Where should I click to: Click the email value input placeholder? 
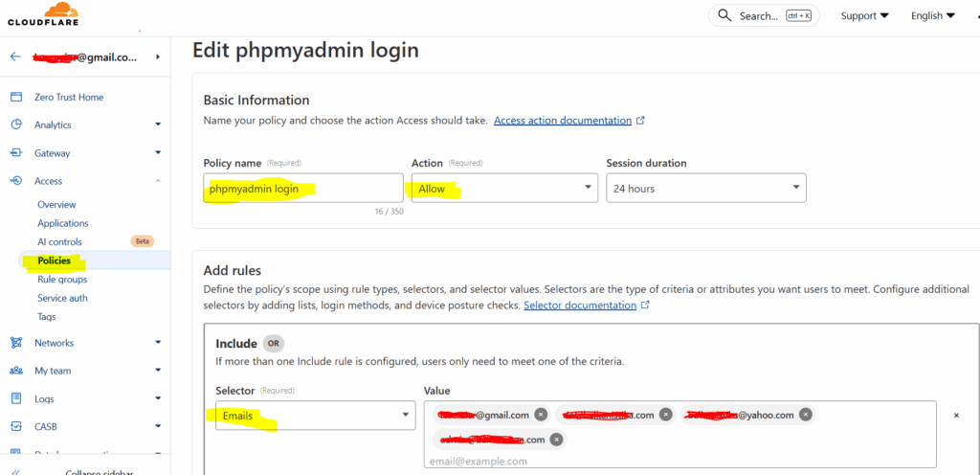coord(479,462)
